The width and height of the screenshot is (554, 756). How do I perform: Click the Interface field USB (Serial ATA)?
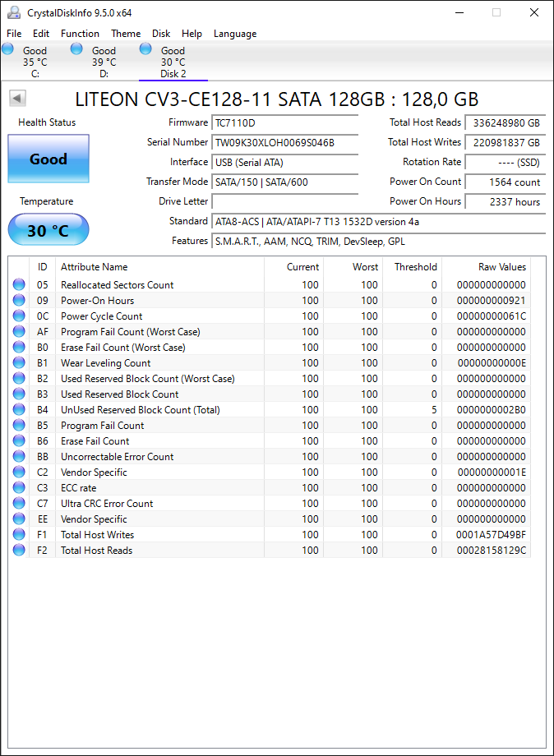tap(285, 163)
